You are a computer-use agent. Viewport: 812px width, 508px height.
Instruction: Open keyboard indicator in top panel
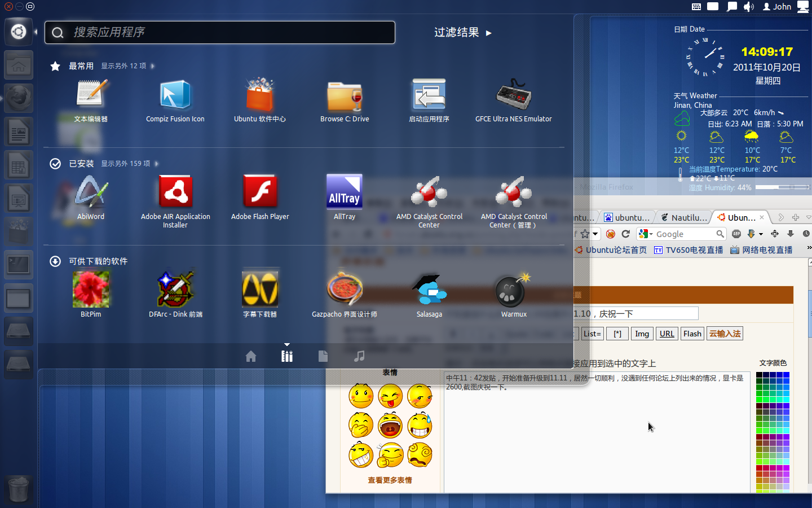point(696,7)
